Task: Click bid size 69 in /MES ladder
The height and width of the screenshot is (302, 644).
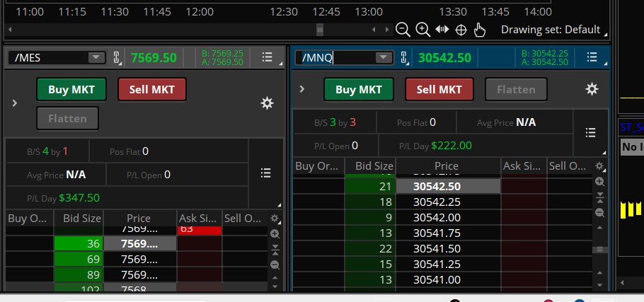Action: [79, 260]
